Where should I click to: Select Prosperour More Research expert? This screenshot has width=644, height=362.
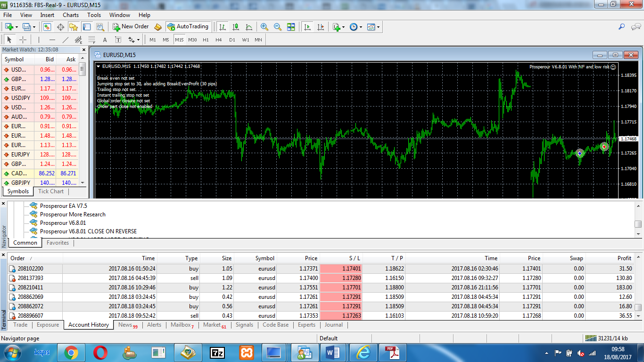pos(73,214)
